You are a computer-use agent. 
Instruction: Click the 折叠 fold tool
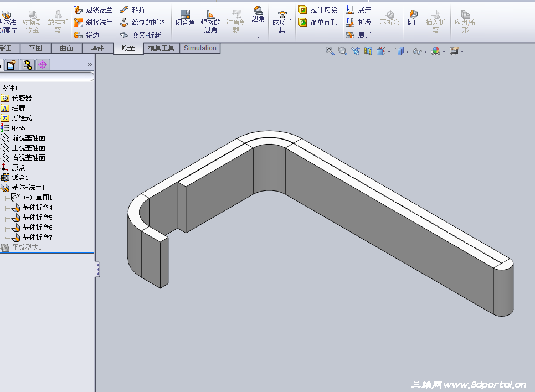point(358,23)
